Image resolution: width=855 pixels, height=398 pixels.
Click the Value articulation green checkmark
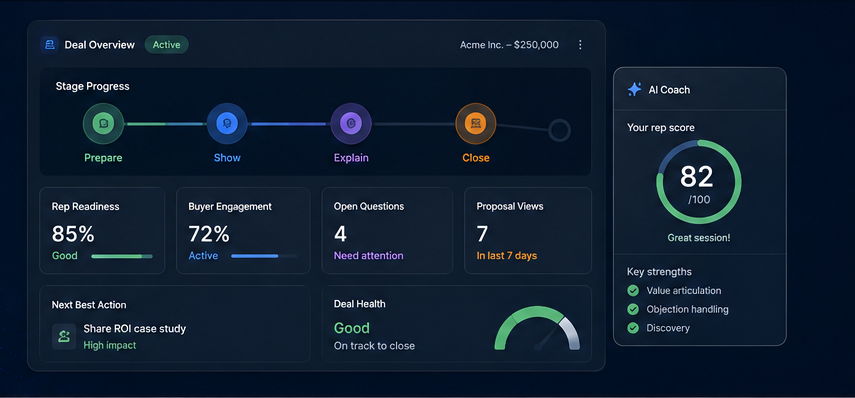633,291
